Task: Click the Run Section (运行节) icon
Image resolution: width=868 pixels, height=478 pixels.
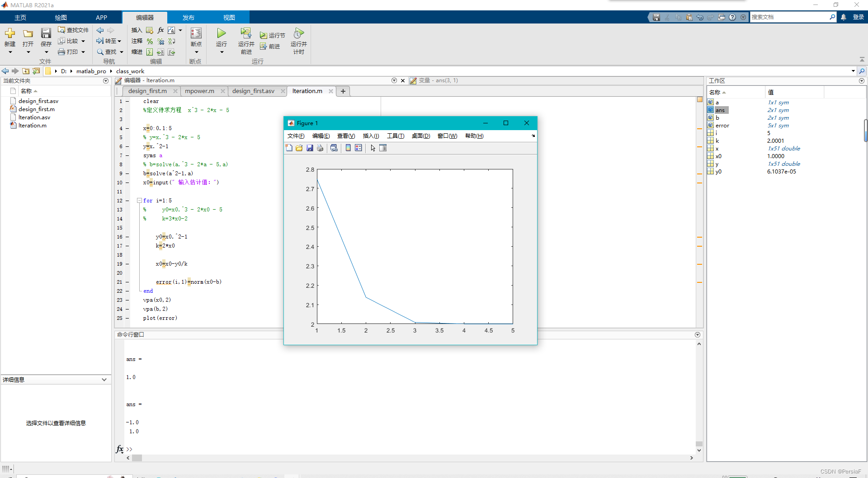Action: (264, 35)
